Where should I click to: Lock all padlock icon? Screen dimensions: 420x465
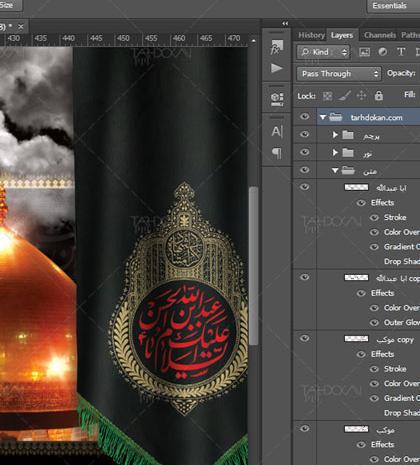pyautogui.click(x=379, y=96)
